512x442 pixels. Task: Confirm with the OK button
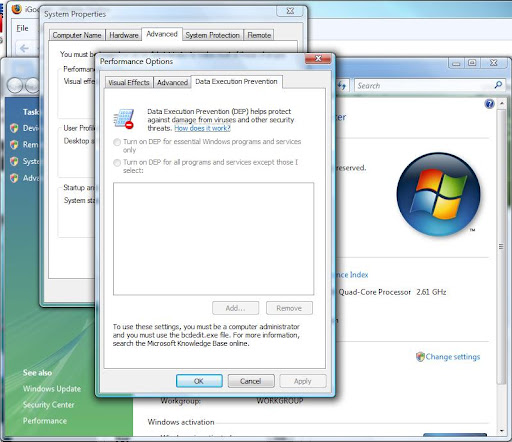199,381
